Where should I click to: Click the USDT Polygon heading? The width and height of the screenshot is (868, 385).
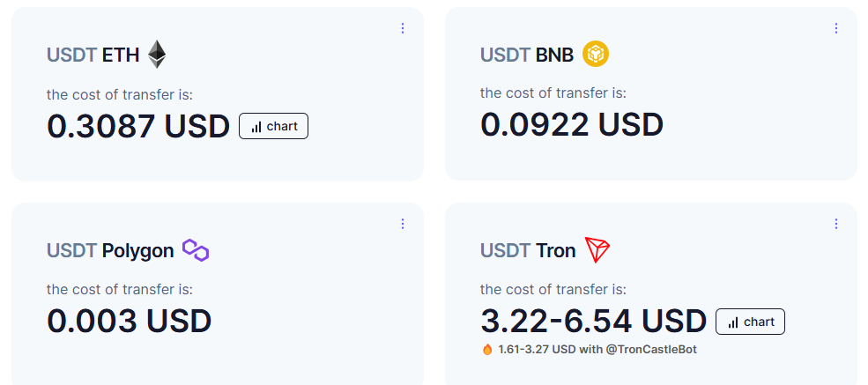click(110, 251)
